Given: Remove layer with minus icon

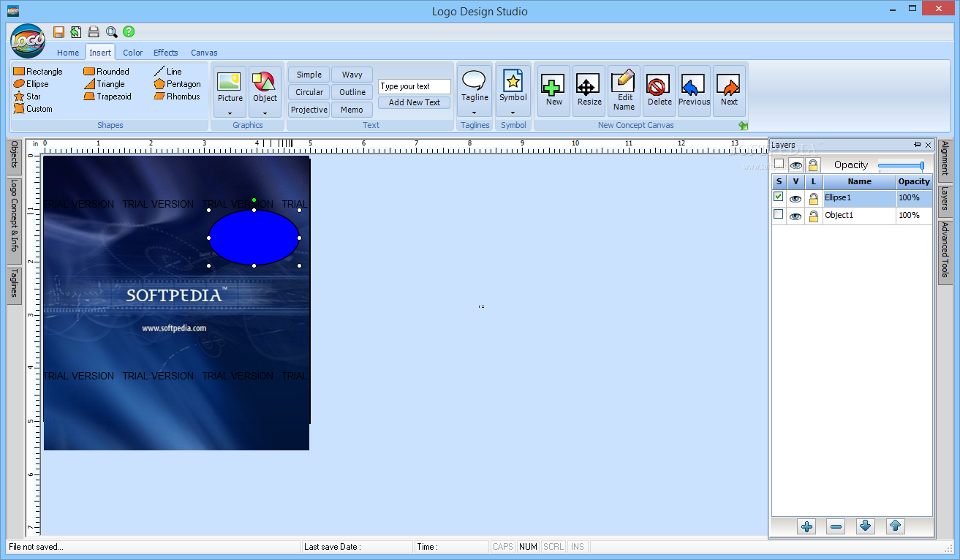Looking at the screenshot, I should [x=836, y=526].
